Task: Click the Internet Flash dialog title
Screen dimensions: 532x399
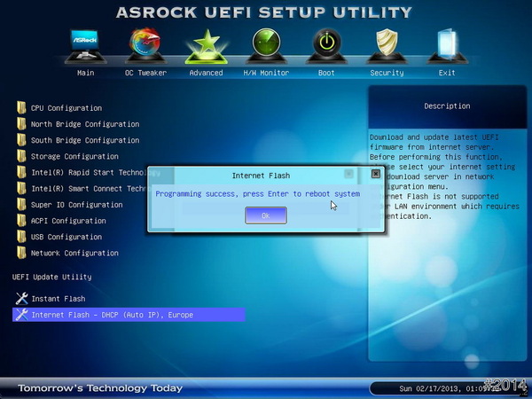Action: coord(261,176)
